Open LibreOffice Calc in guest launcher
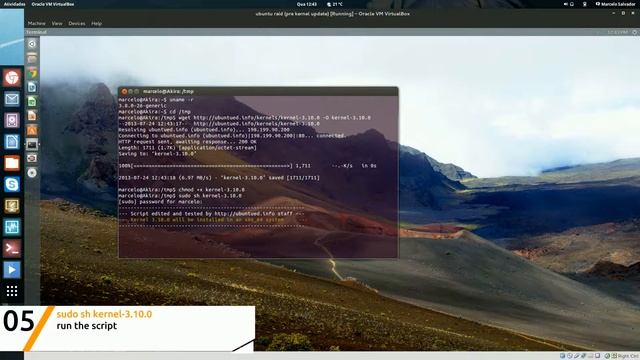Viewport: 640px width, 360px height. (x=32, y=101)
